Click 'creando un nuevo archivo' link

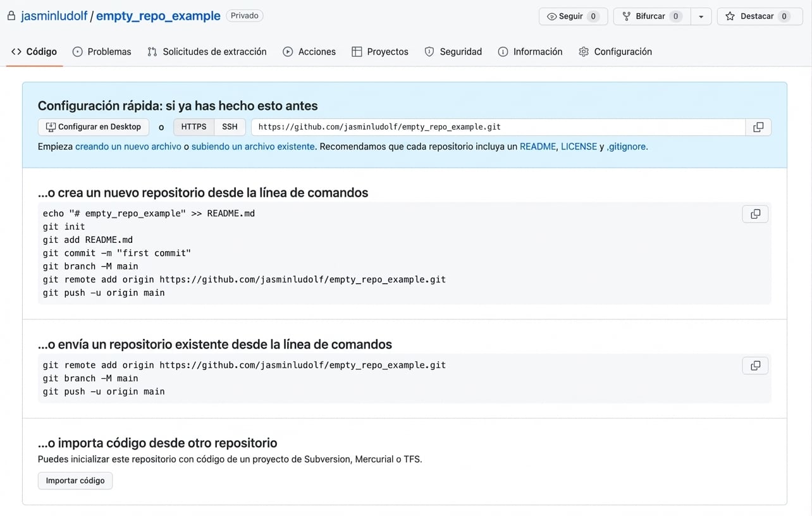pos(128,146)
